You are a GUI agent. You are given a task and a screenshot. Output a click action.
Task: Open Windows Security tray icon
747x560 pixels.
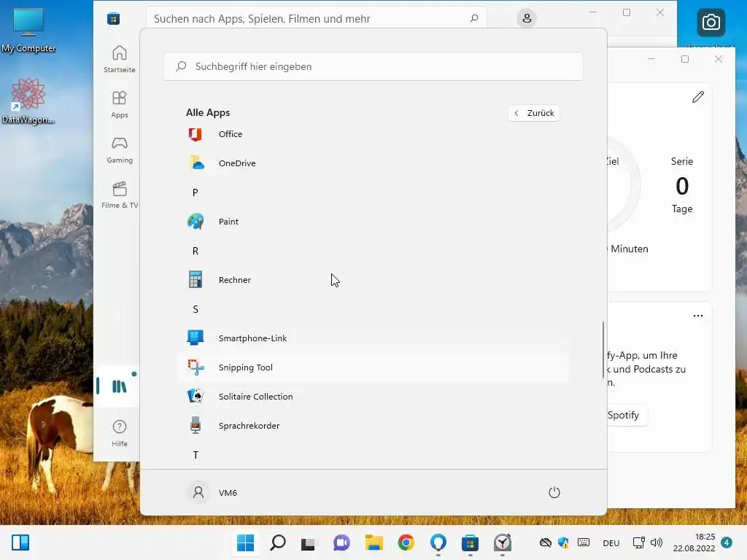click(564, 542)
